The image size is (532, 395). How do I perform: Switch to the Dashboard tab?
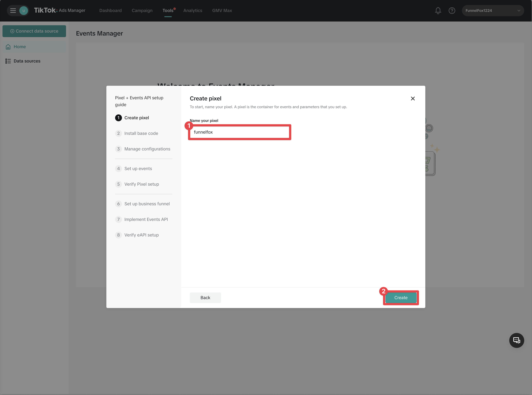tap(110, 10)
